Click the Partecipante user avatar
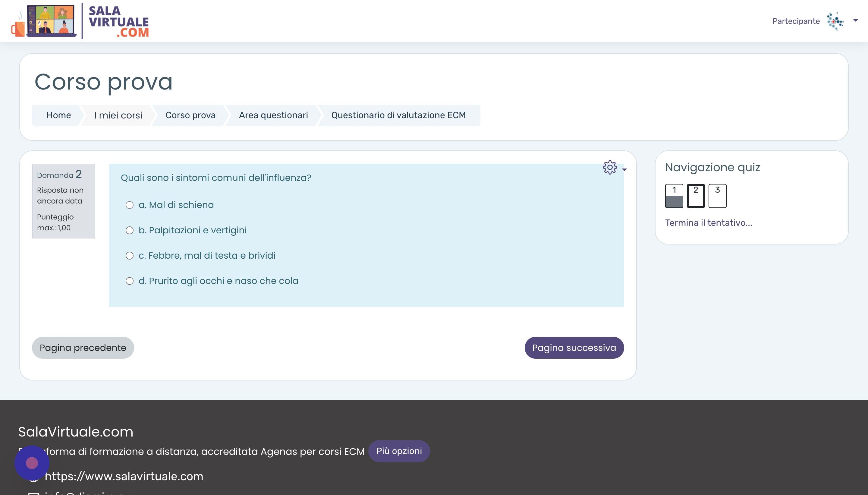This screenshot has width=868, height=495. pos(835,21)
